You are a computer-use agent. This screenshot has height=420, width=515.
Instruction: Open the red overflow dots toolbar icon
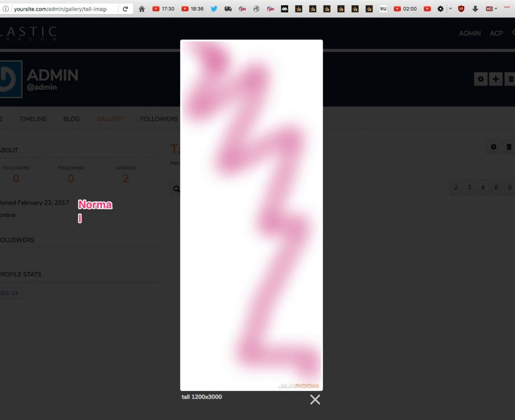[x=507, y=7]
